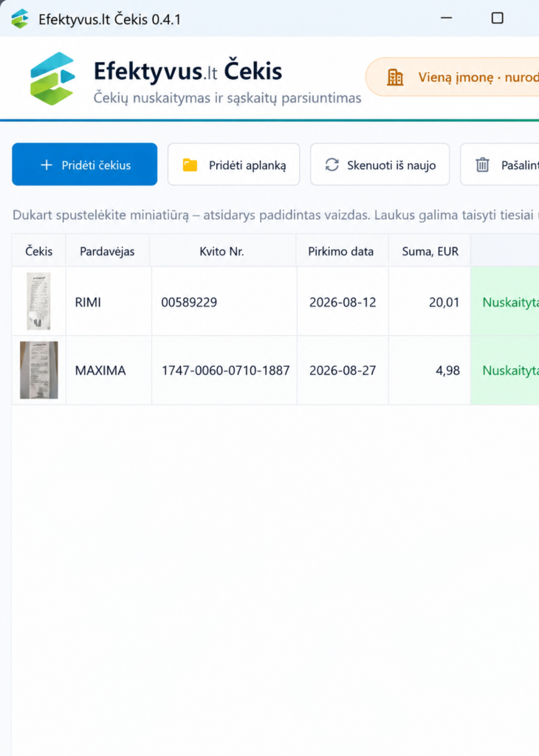Click the yellow folder icon
This screenshot has height=756, width=539.
[190, 165]
